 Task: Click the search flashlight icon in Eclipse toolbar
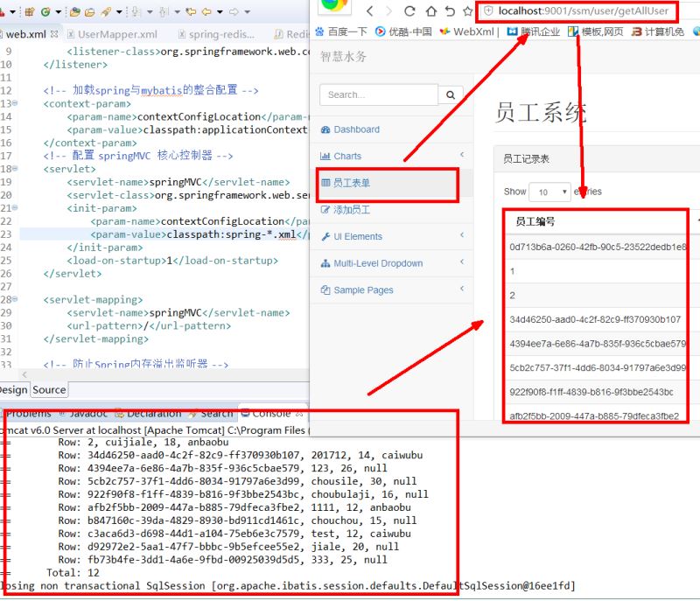pos(106,11)
